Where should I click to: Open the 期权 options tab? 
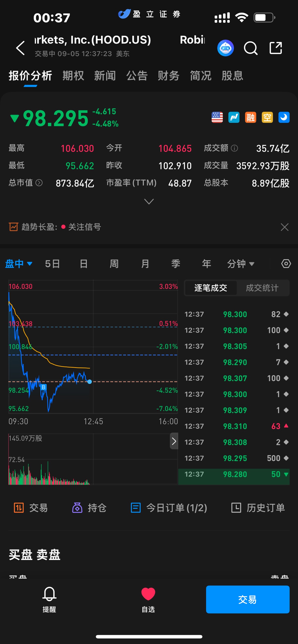click(73, 75)
